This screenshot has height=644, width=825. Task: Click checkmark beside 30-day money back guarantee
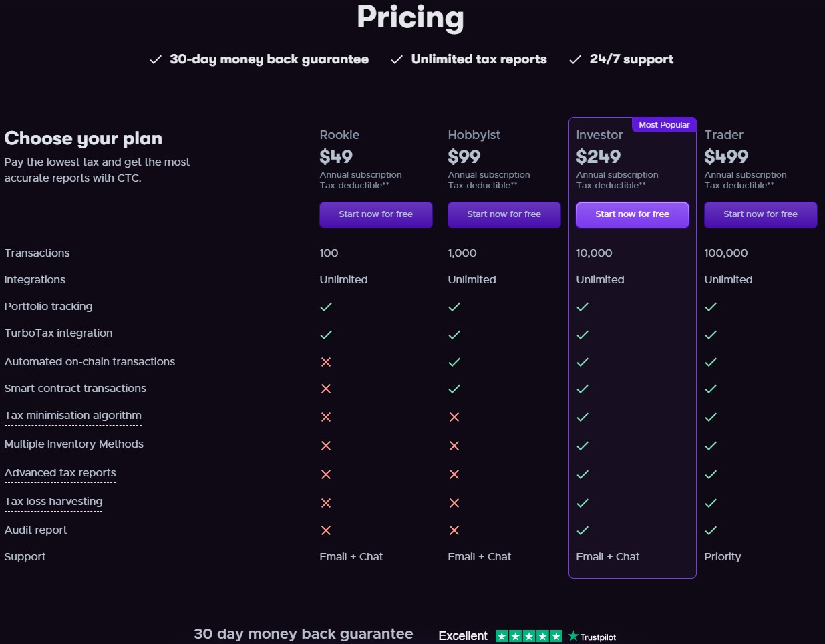pyautogui.click(x=156, y=60)
